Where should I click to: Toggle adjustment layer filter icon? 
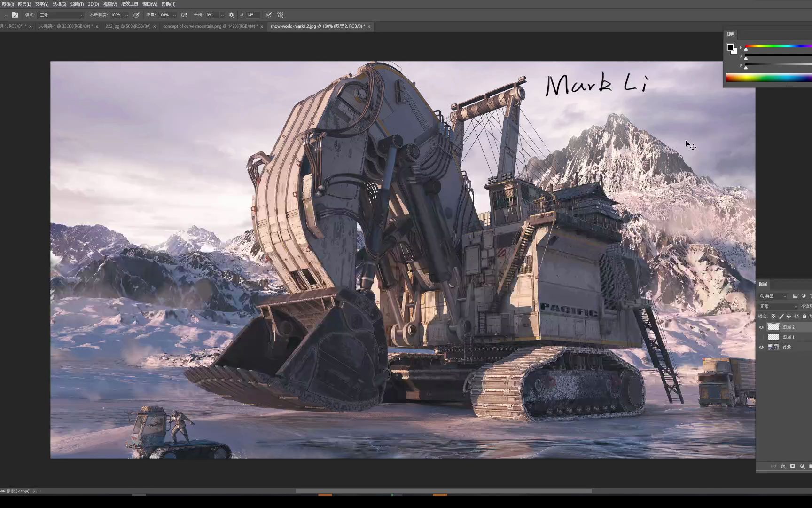tap(804, 296)
